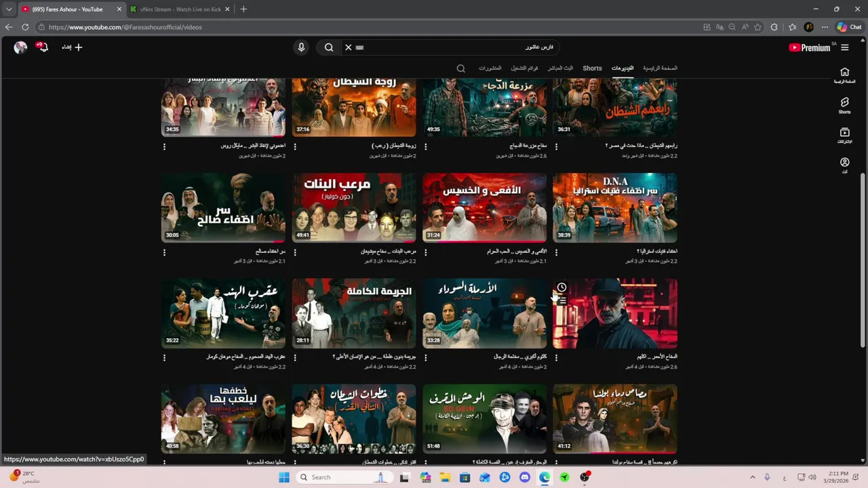
Task: Open options menu for the 33:28 video
Action: point(426,357)
